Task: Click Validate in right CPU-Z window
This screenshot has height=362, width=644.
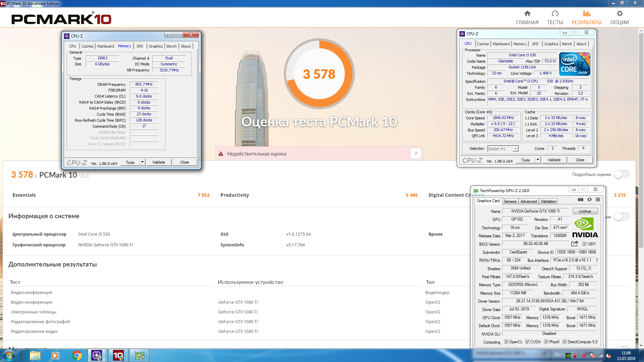Action: [x=554, y=160]
